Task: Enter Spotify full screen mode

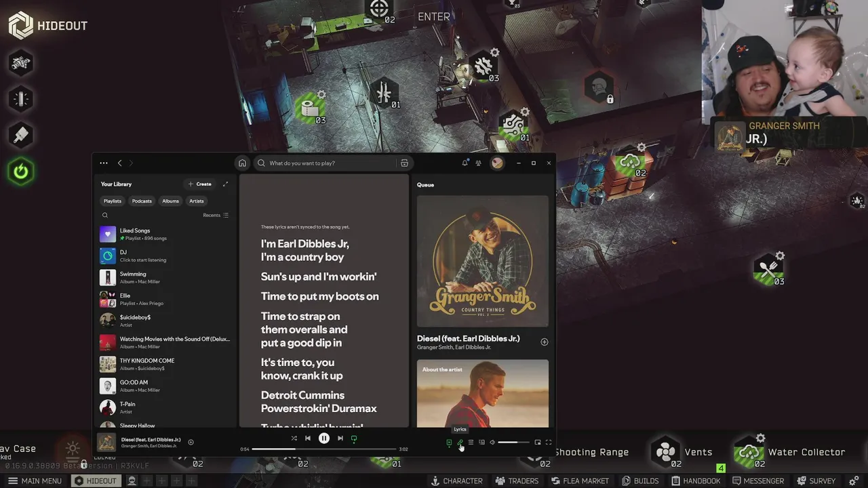Action: pos(549,443)
